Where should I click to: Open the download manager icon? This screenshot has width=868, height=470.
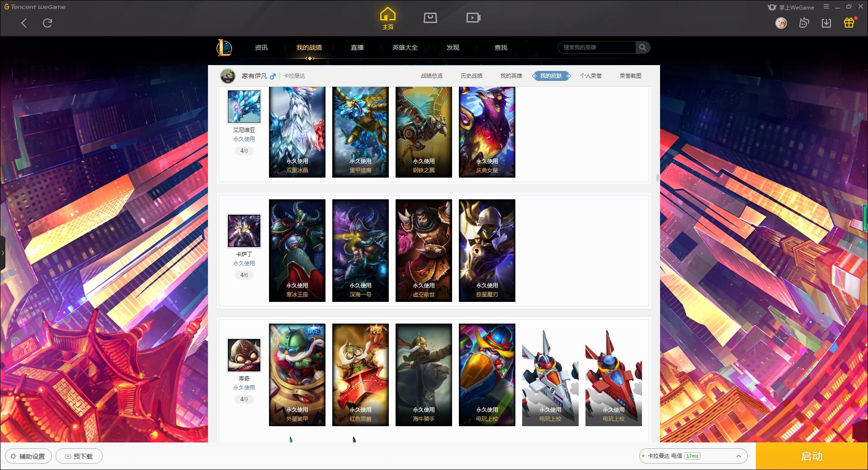(x=826, y=23)
